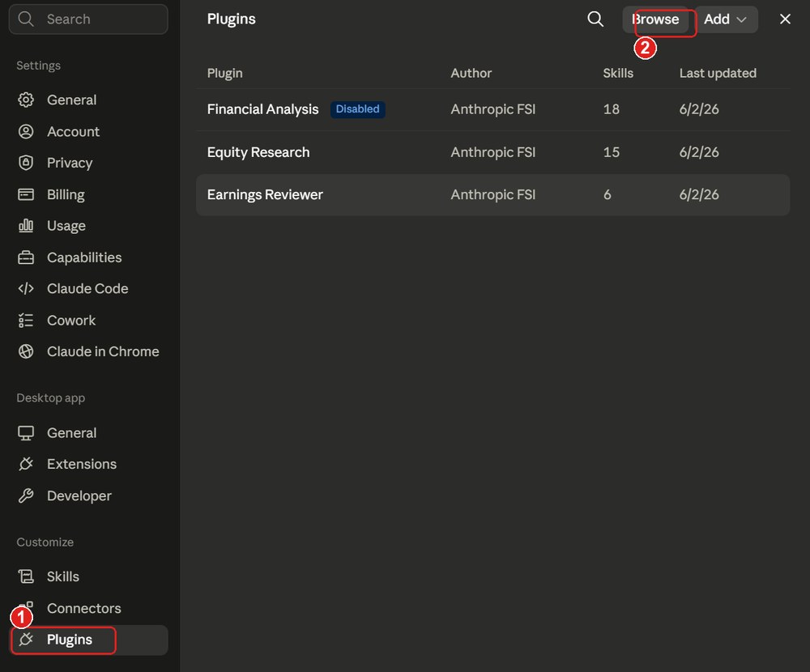
Task: Close the Plugins settings panel
Action: coord(785,19)
